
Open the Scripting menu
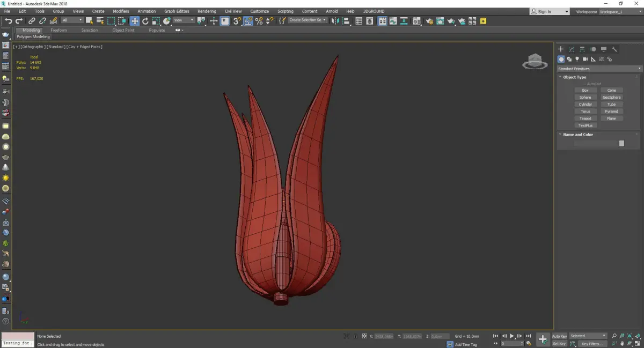[286, 11]
